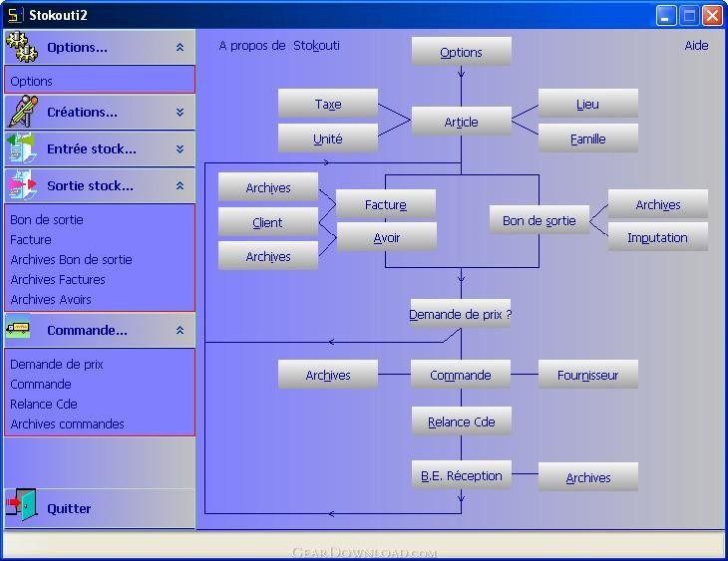
Task: Click the Article button
Action: point(461,122)
